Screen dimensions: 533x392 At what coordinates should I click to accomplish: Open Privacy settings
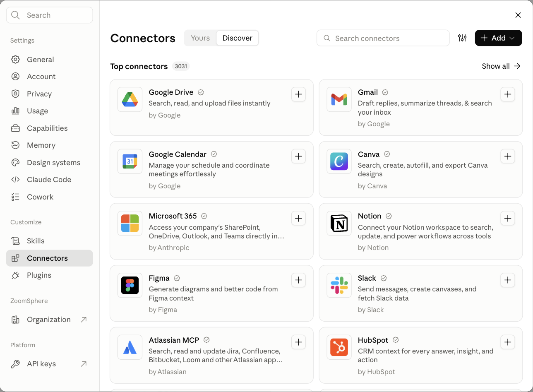pyautogui.click(x=50, y=94)
